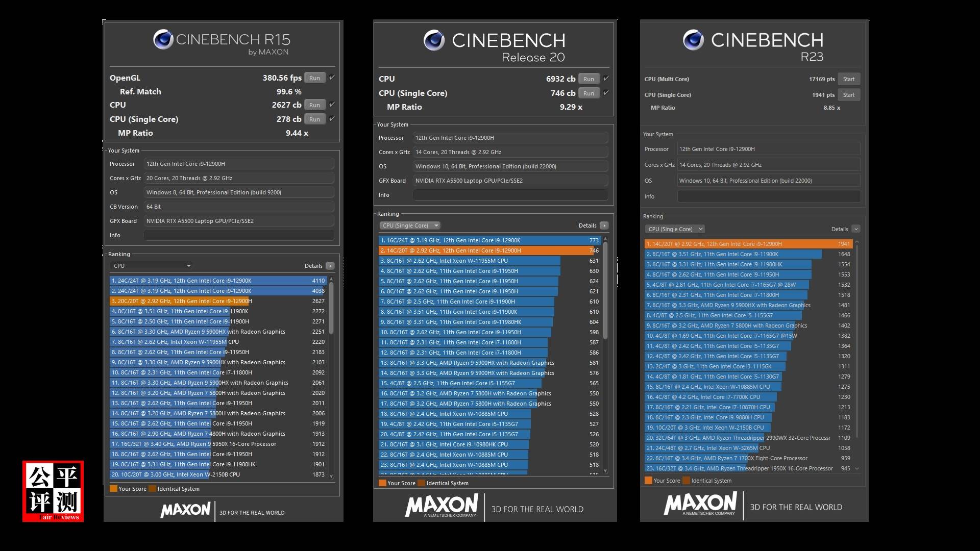Click the MAXON logo in R23 footer
The height and width of the screenshot is (551, 980).
(x=700, y=504)
